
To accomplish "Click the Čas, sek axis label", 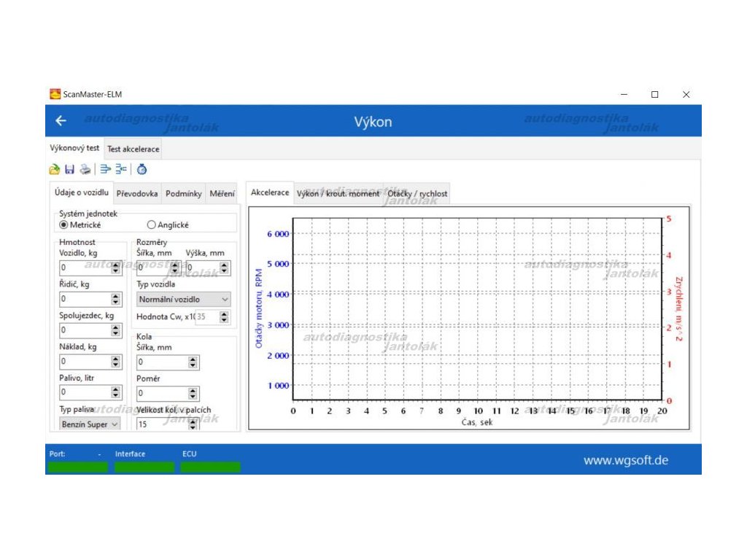I will [x=477, y=422].
